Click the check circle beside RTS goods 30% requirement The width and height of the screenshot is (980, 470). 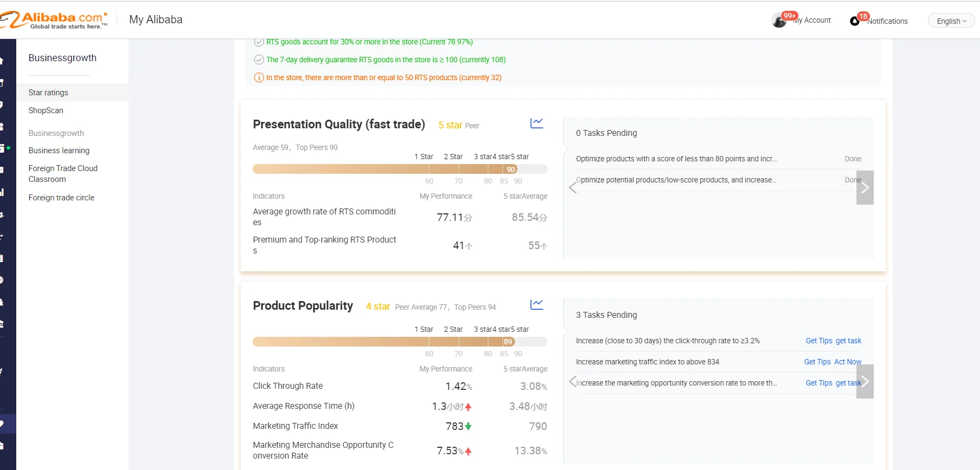(259, 42)
